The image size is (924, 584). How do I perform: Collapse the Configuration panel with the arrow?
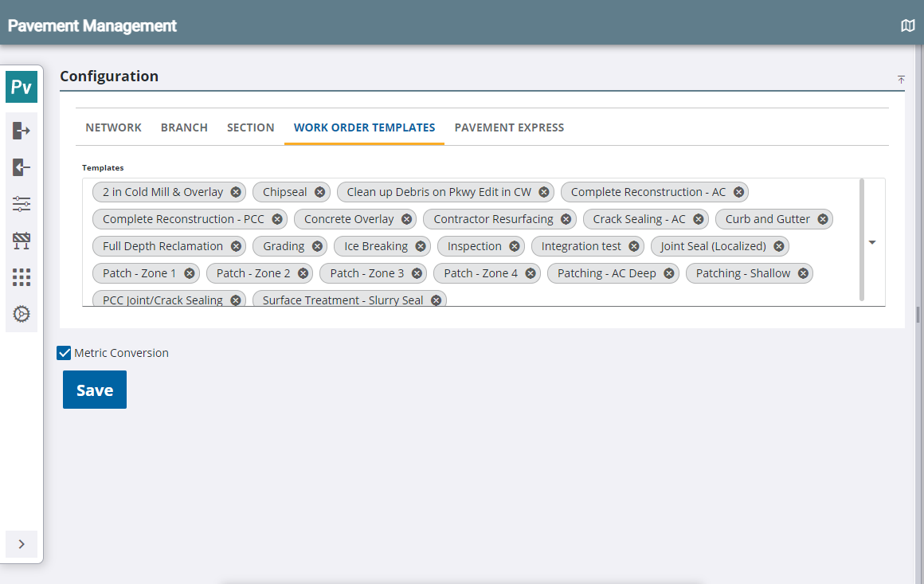click(x=901, y=80)
